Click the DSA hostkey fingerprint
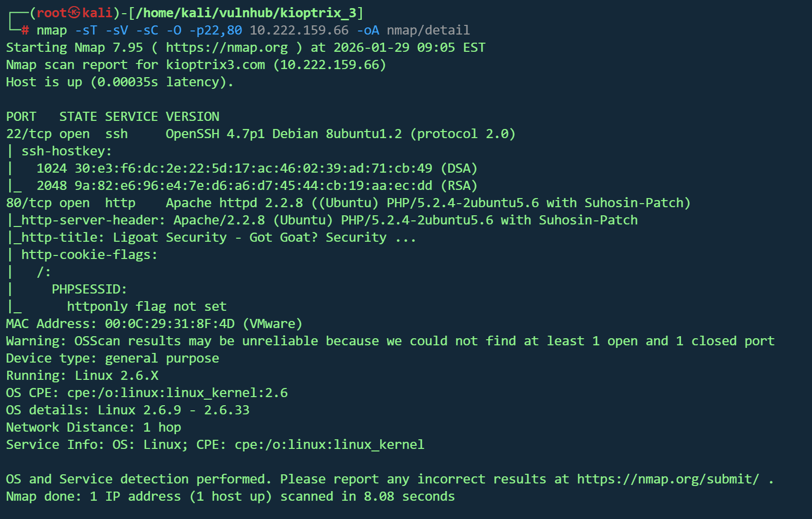The height and width of the screenshot is (519, 812). [x=253, y=168]
